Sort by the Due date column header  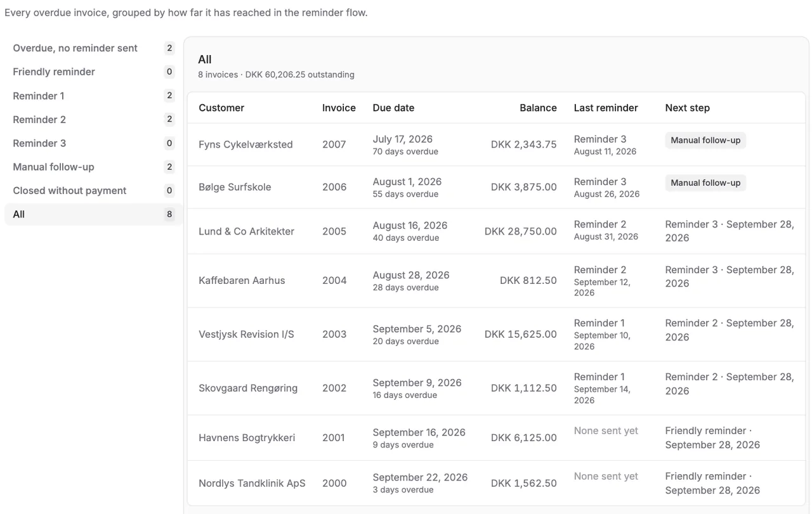pyautogui.click(x=393, y=108)
